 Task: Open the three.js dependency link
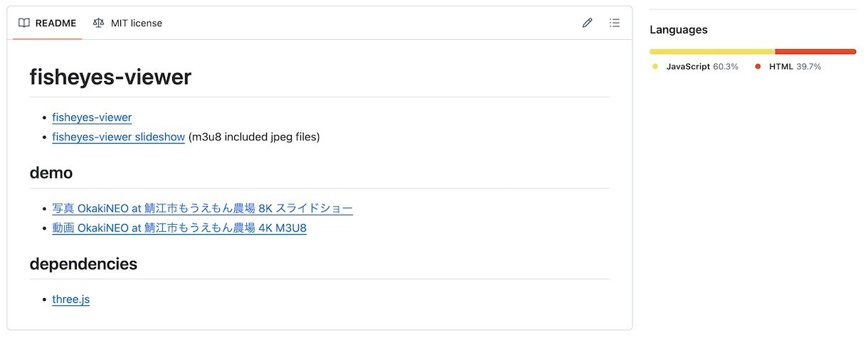71,299
